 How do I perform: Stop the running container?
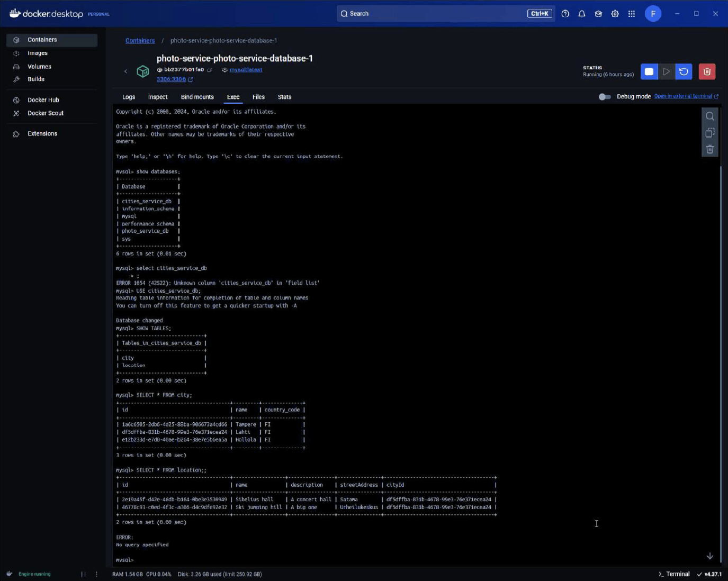649,71
